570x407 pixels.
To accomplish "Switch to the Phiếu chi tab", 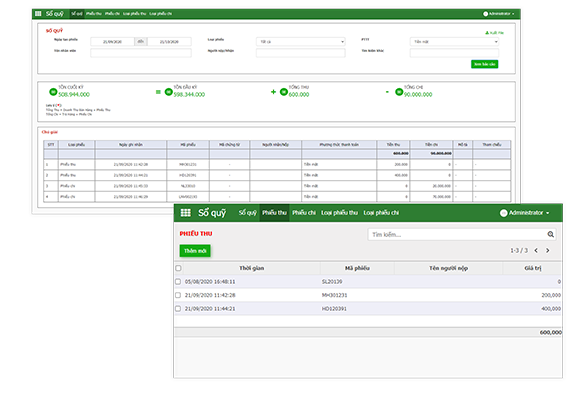I will (x=304, y=213).
